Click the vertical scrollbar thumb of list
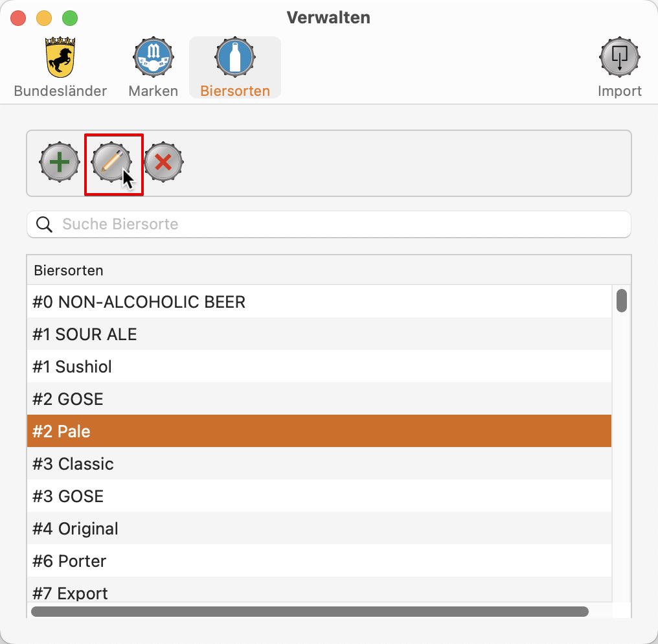This screenshot has height=644, width=658. click(x=622, y=301)
